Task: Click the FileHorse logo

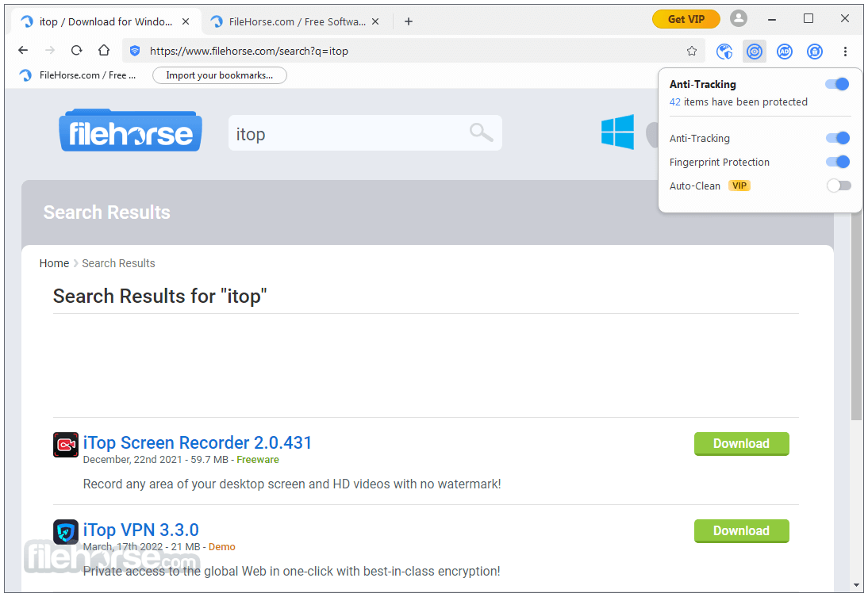Action: (x=130, y=131)
